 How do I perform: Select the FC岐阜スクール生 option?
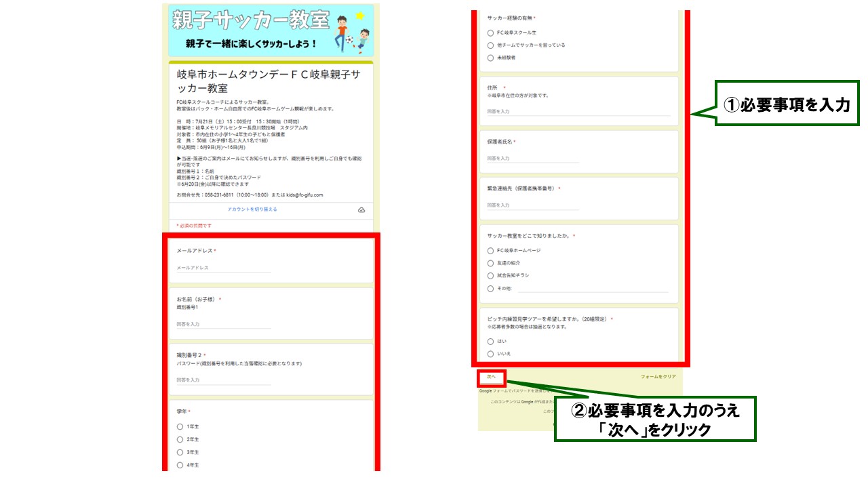(x=490, y=33)
